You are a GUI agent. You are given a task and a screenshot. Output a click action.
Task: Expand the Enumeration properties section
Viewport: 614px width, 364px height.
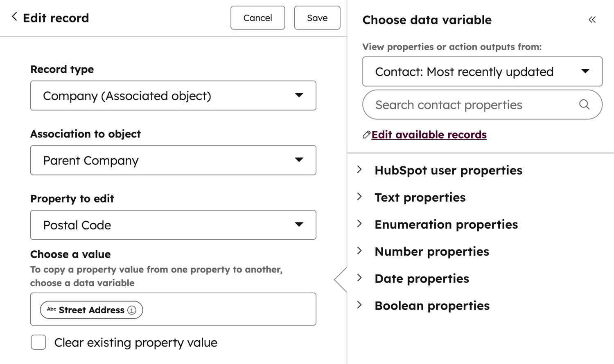(359, 224)
